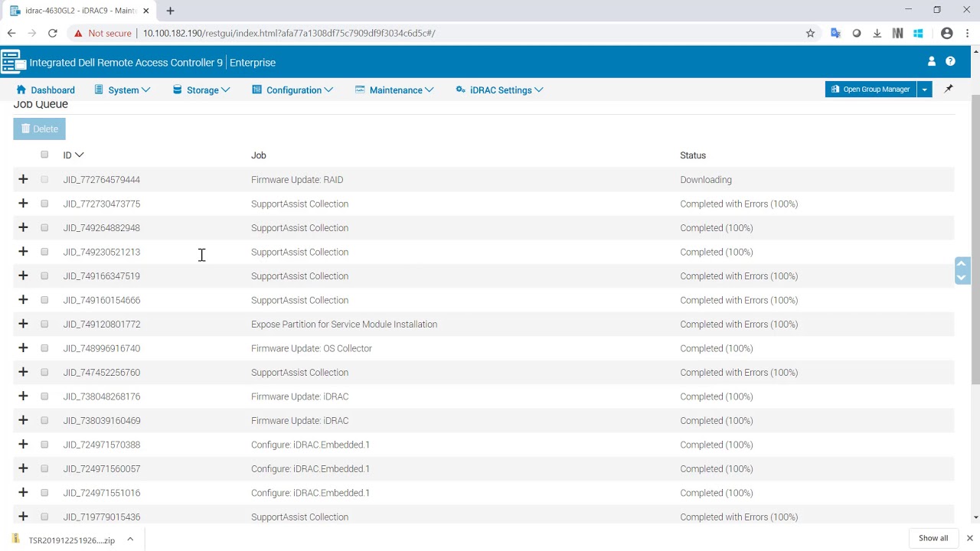Sort by ID column header
The height and width of the screenshot is (551, 980).
coord(73,155)
